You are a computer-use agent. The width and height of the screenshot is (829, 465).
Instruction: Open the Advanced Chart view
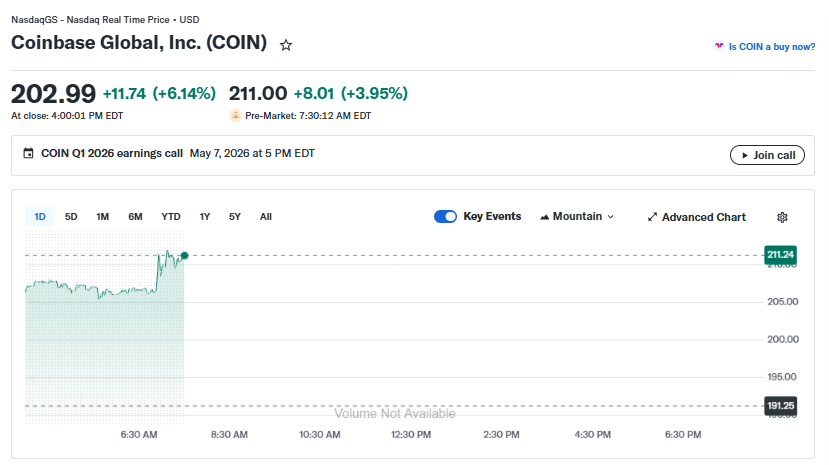click(x=697, y=217)
